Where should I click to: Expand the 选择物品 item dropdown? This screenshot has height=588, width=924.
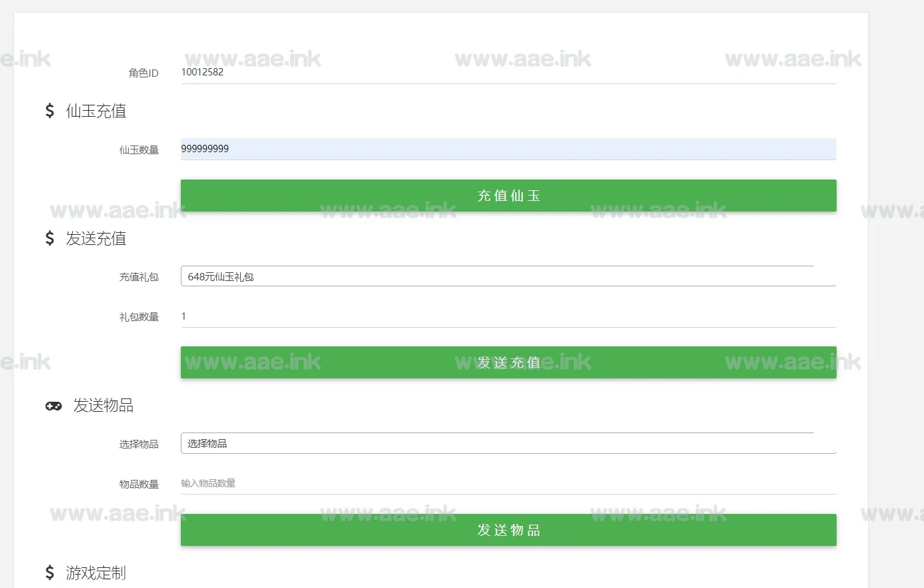point(507,443)
